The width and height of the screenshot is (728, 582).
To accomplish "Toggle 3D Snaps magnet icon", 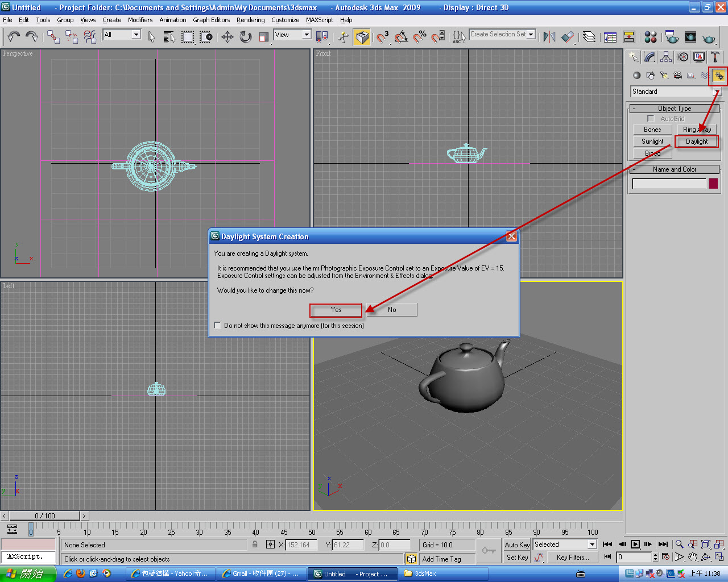I will coord(383,37).
